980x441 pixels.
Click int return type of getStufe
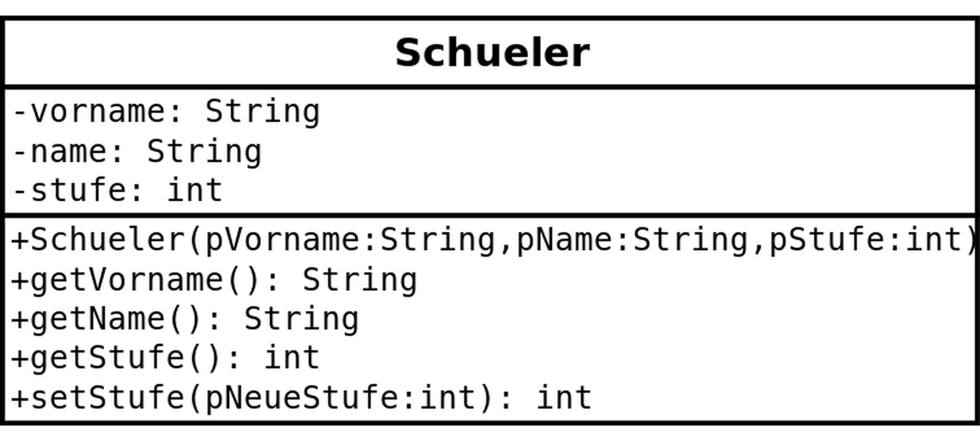[x=292, y=358]
